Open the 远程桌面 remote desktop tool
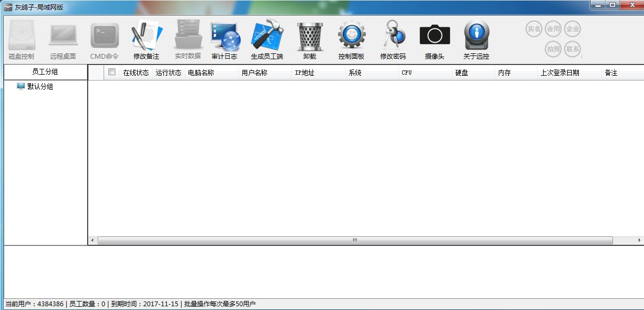Screen dimensions: 644x310 pyautogui.click(x=63, y=38)
